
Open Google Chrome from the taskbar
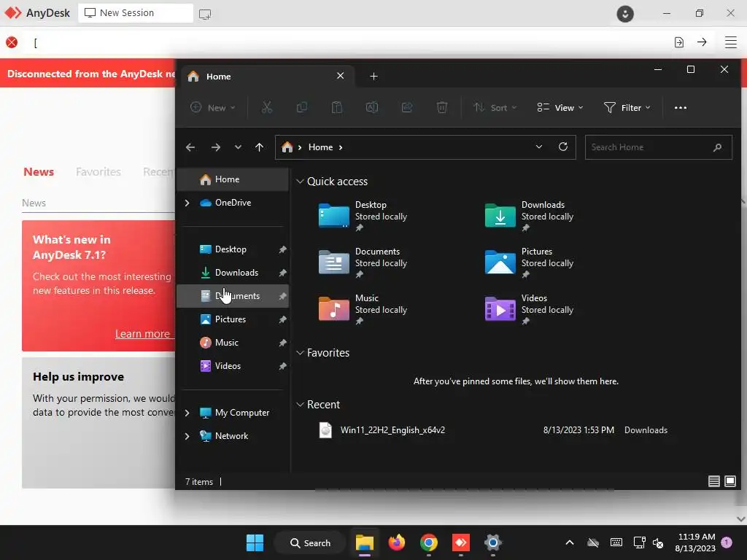coord(429,542)
